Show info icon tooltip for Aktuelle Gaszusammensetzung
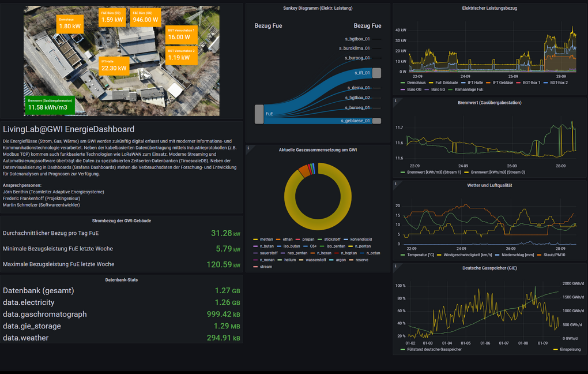Viewport: 588px width, 374px height. 248,148
